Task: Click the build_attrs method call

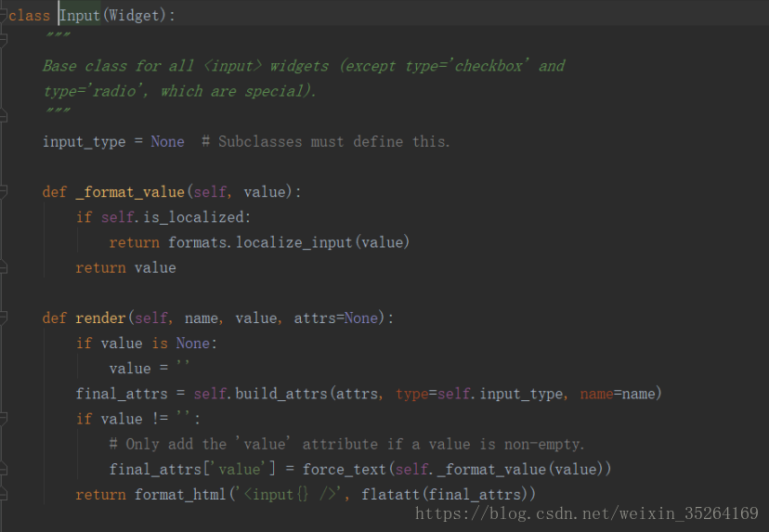Action: (281, 394)
